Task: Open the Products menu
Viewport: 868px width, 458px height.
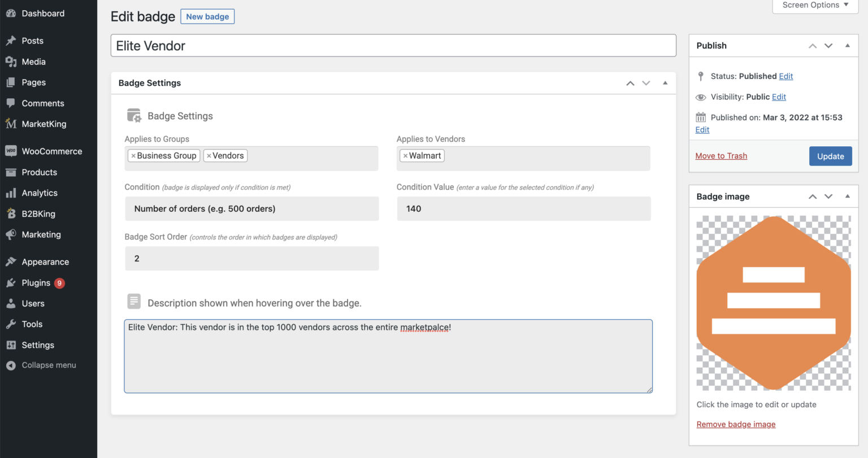Action: pyautogui.click(x=39, y=172)
